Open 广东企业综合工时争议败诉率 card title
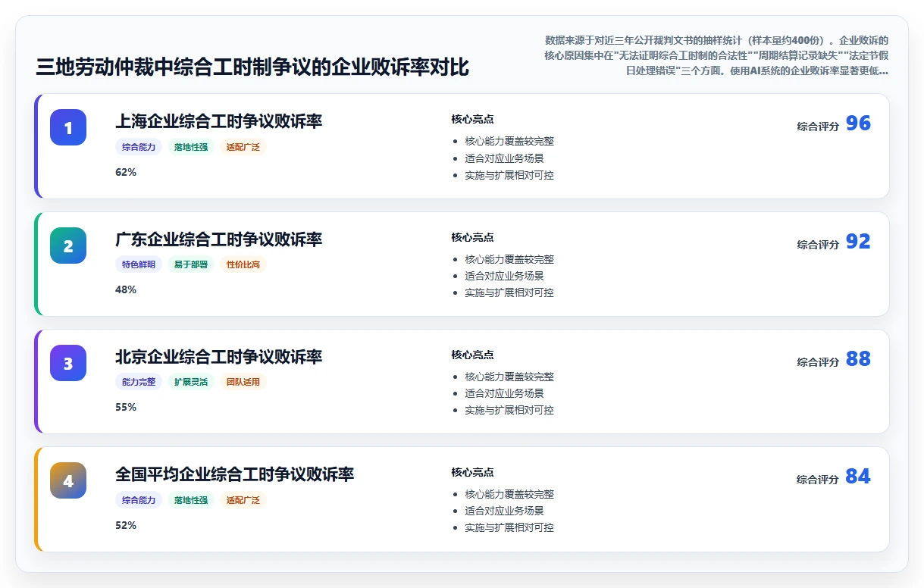This screenshot has height=588, width=924. [x=219, y=239]
